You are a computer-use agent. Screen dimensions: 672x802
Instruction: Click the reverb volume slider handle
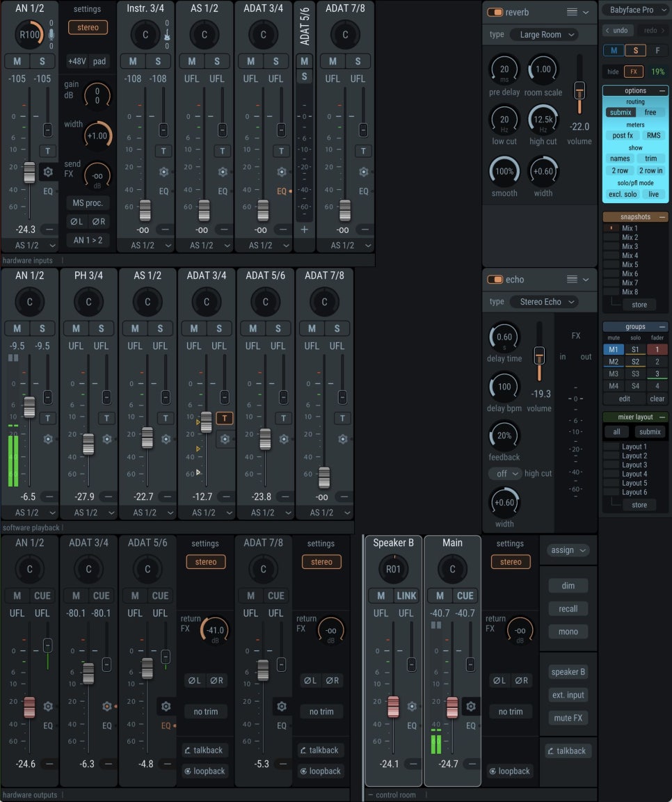coord(579,90)
